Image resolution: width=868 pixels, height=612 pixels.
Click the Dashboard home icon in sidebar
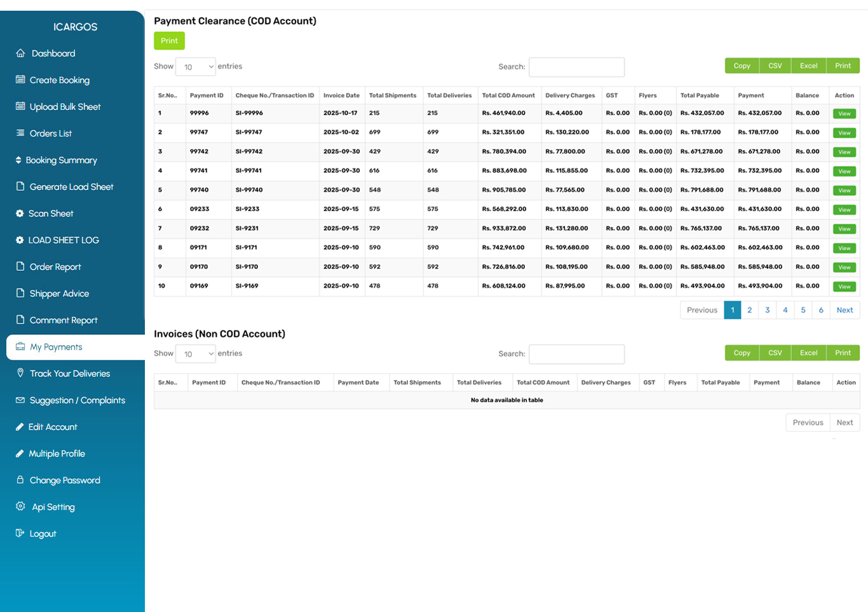(20, 53)
